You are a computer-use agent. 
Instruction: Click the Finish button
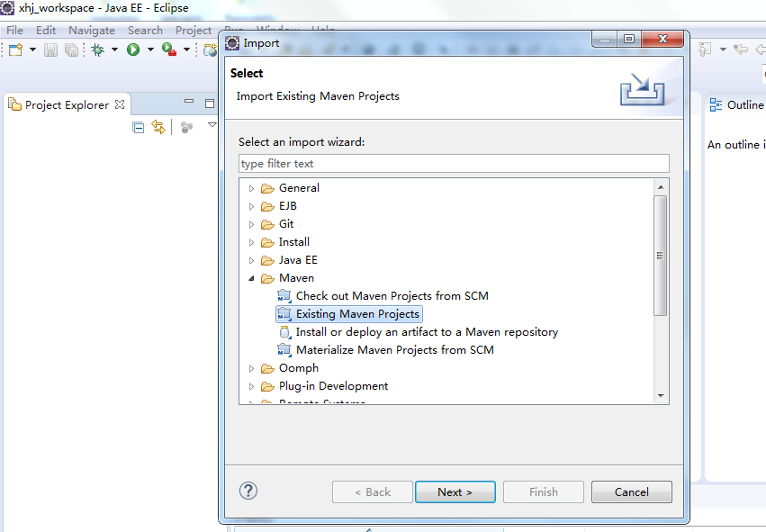click(x=544, y=491)
